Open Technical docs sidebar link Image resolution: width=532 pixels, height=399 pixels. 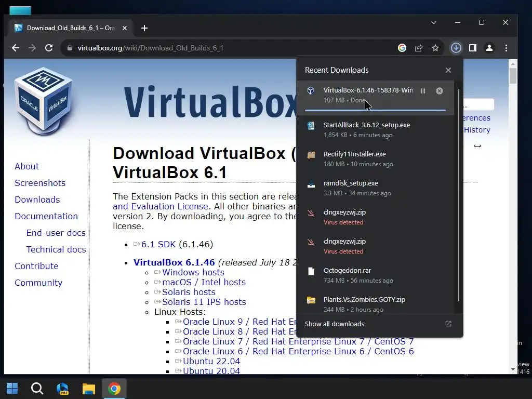(x=56, y=249)
